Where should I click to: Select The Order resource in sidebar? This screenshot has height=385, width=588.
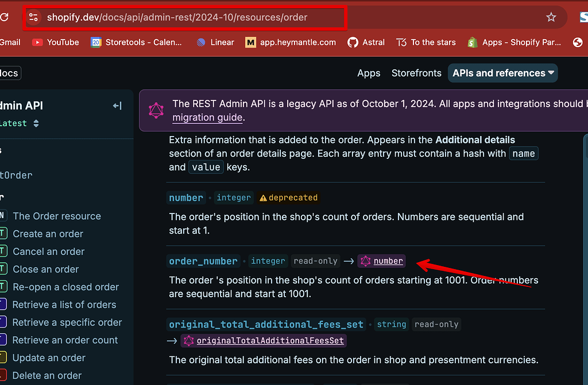(x=57, y=216)
